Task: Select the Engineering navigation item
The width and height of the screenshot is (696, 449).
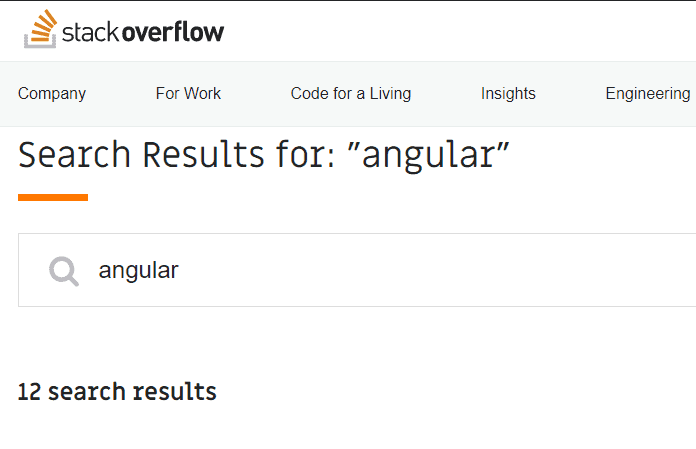Action: (648, 94)
